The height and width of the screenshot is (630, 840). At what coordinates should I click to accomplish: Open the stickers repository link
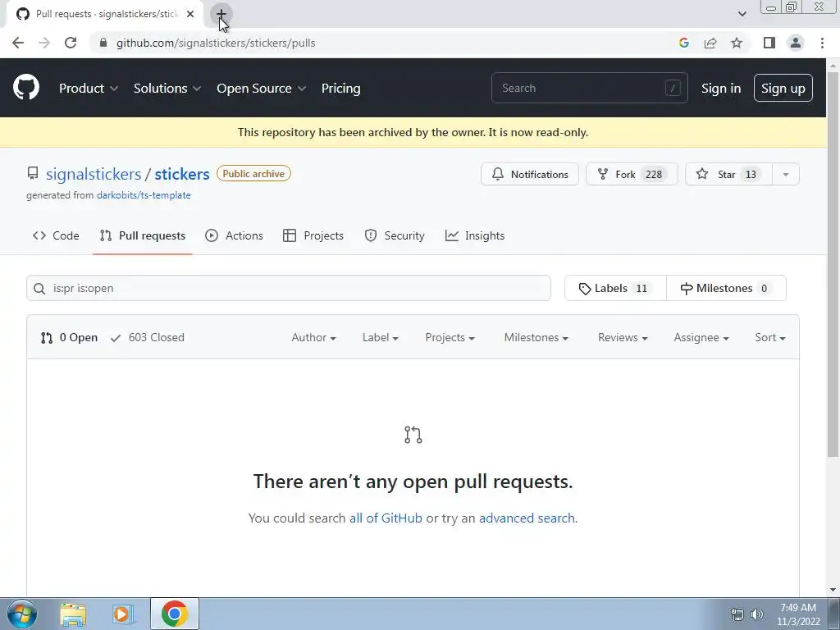[182, 174]
